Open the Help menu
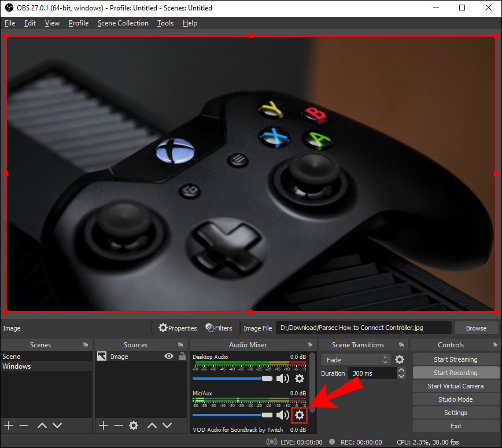The image size is (502, 448). click(x=190, y=23)
